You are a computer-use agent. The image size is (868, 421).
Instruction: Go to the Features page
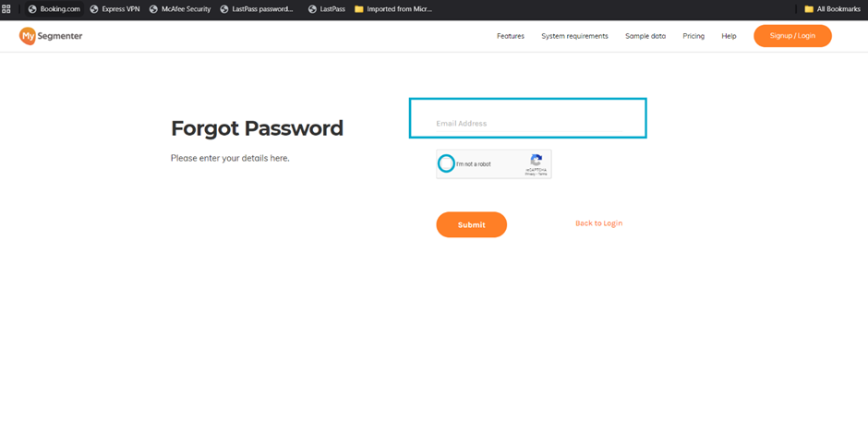point(511,36)
